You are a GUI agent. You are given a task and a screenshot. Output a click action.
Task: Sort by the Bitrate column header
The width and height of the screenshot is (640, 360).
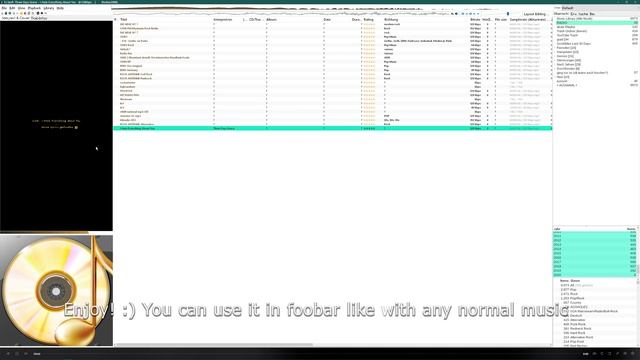click(x=475, y=20)
